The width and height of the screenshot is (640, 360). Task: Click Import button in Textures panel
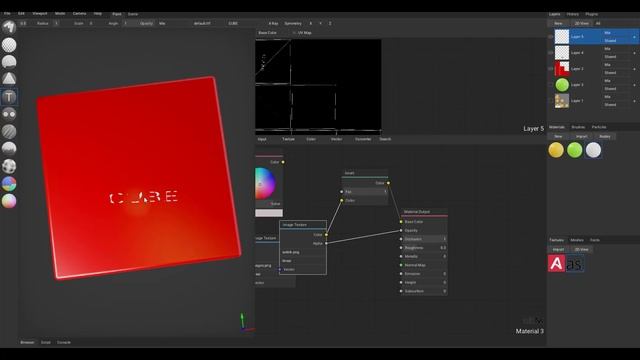[x=558, y=249]
